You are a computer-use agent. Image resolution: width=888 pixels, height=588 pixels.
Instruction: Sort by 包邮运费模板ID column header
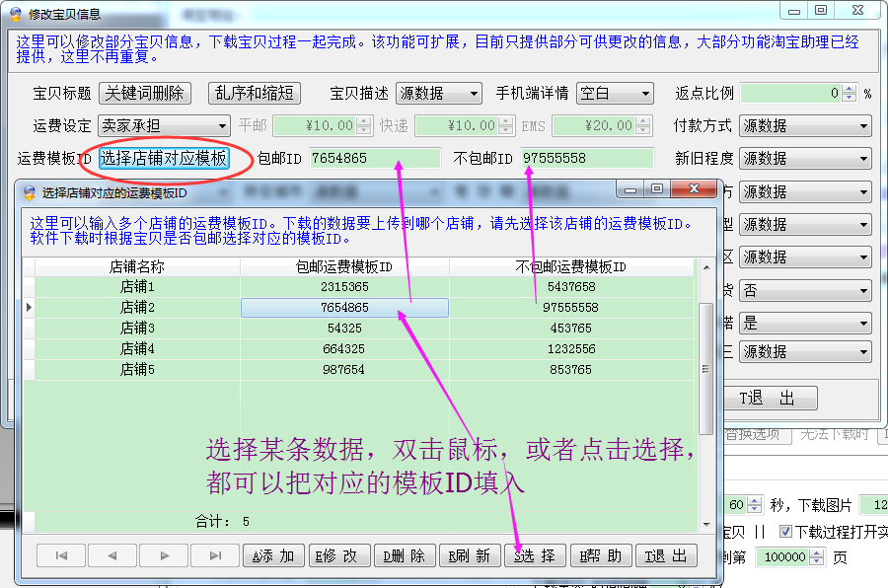tap(344, 266)
